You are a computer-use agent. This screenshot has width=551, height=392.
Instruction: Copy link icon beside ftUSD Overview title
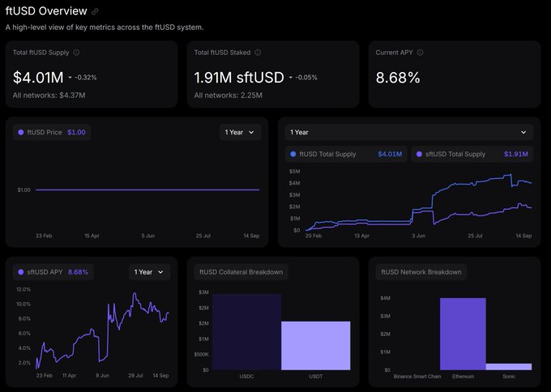[95, 11]
